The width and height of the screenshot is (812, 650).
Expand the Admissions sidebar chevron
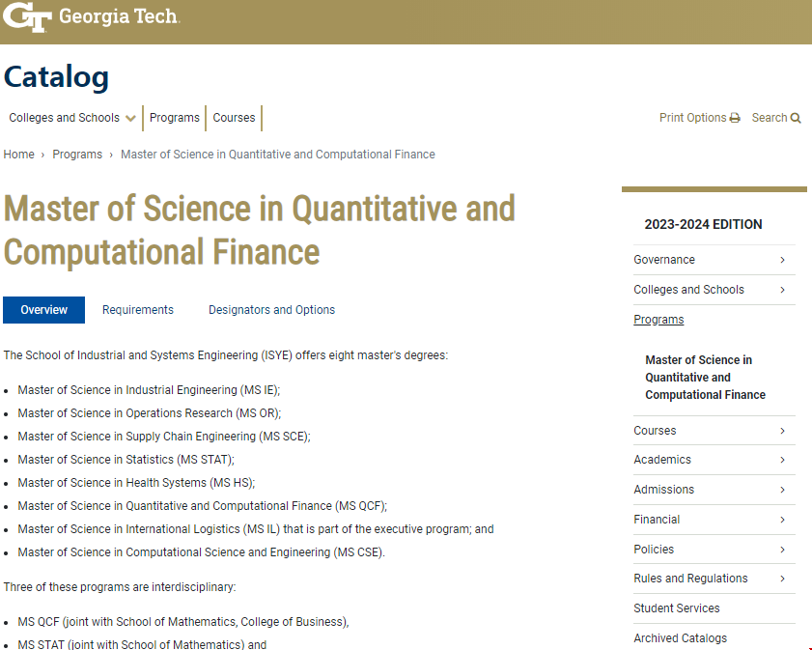point(782,490)
